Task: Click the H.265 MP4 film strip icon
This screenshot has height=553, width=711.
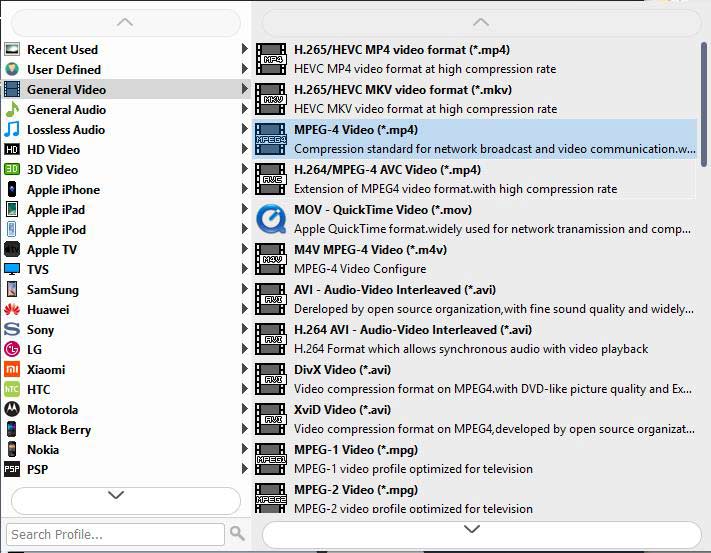Action: 271,59
